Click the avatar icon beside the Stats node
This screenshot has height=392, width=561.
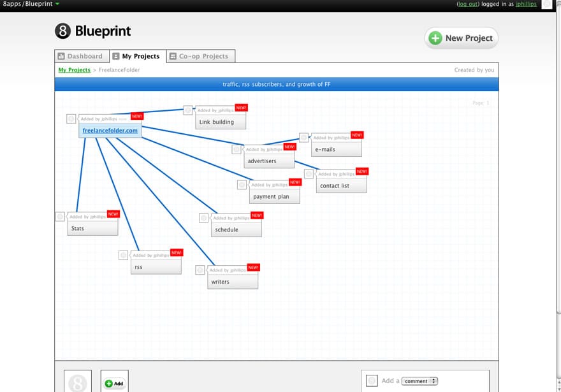click(60, 217)
